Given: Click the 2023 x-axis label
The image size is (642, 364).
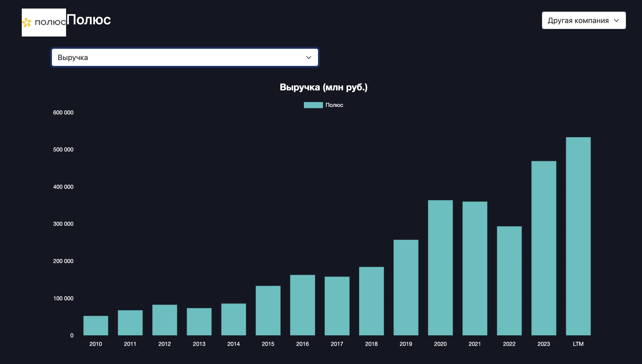Looking at the screenshot, I should pyautogui.click(x=544, y=344).
